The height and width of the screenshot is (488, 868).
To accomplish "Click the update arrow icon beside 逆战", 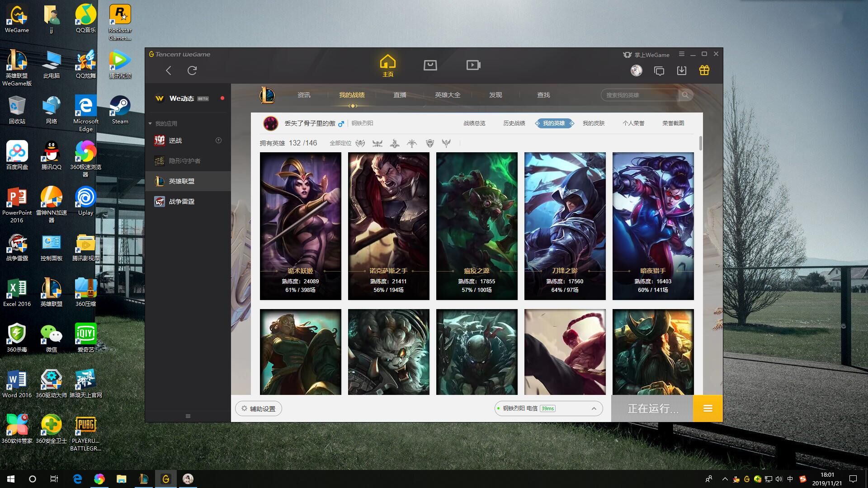I will (x=218, y=141).
